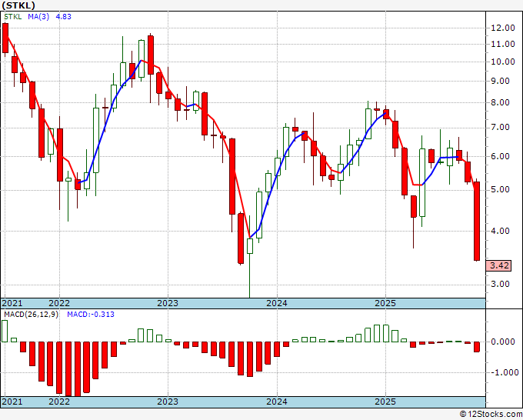
Task: Click the last long red candlestick
Action: 477,222
